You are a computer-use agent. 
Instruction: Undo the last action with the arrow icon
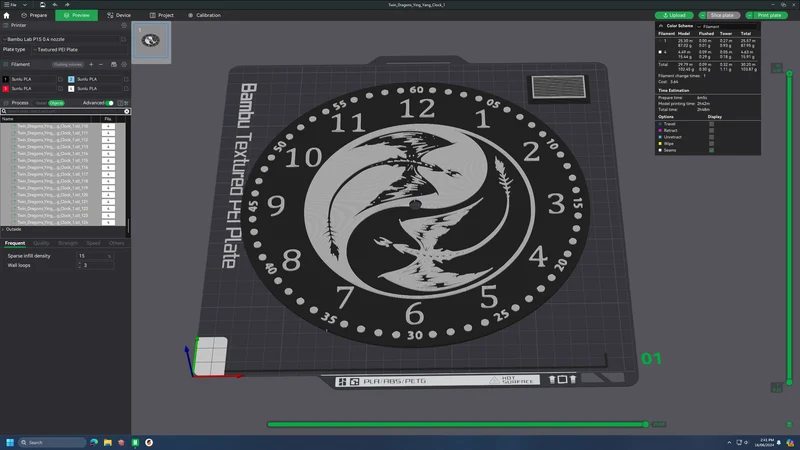[55, 5]
